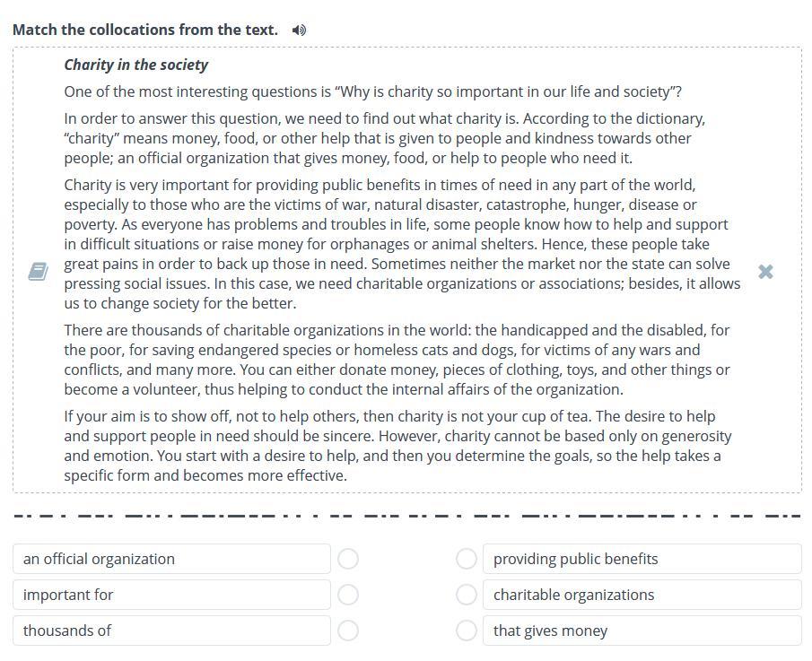812x661 pixels.
Task: Pick the "that gives money" answer box
Action: coord(642,631)
